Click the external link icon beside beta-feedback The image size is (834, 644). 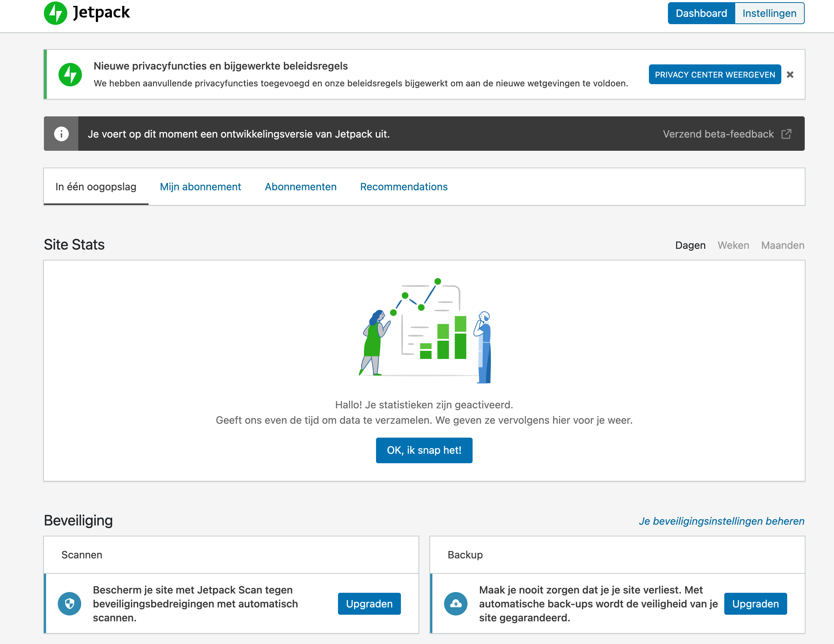click(x=786, y=134)
